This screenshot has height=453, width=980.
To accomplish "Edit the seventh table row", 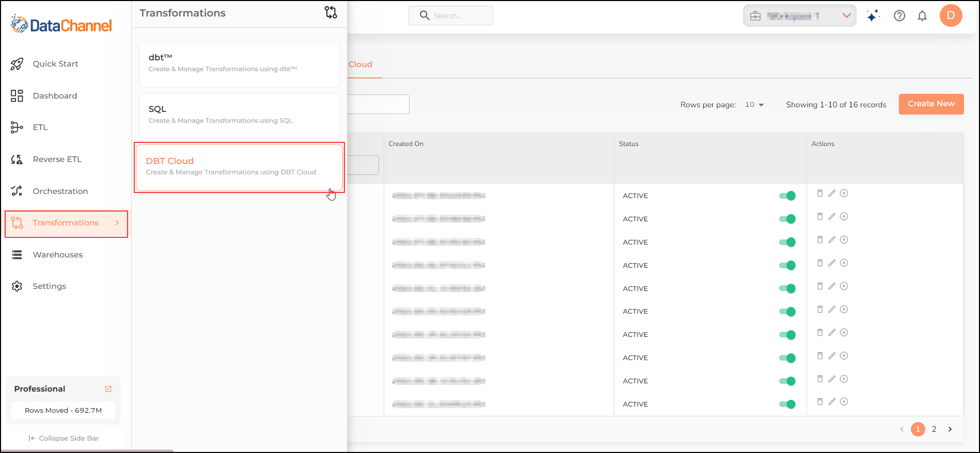I will click(x=832, y=333).
